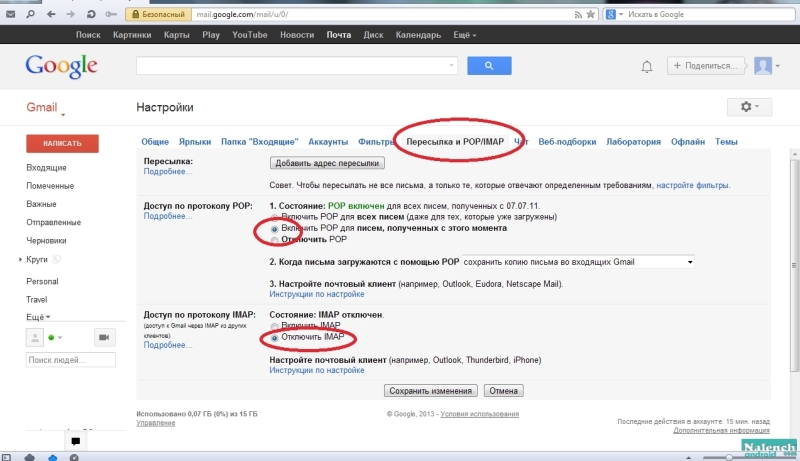
Task: Focus the Поиск людей input field
Action: [x=70, y=360]
